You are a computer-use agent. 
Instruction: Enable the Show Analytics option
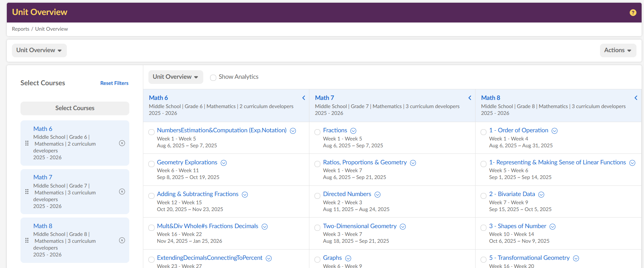click(213, 77)
